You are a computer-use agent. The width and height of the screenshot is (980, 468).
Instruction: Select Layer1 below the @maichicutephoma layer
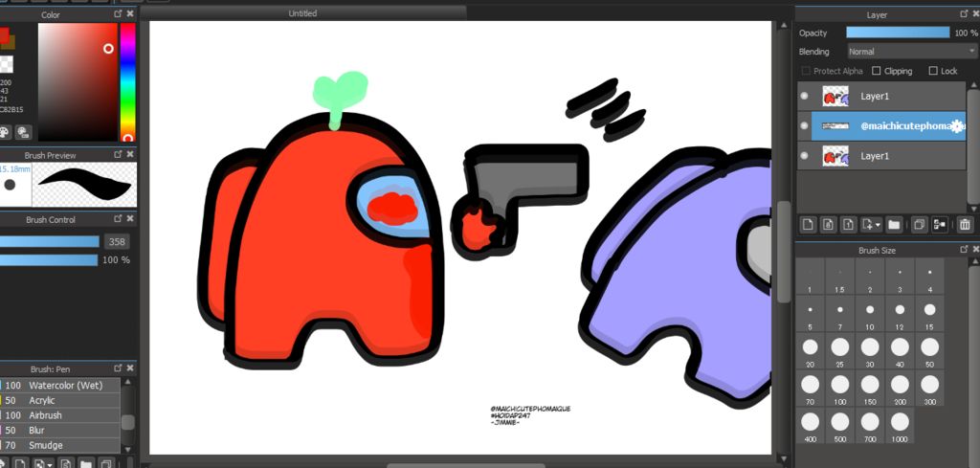881,156
